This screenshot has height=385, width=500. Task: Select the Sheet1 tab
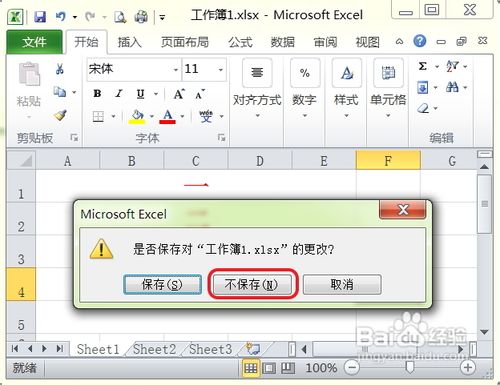click(98, 349)
